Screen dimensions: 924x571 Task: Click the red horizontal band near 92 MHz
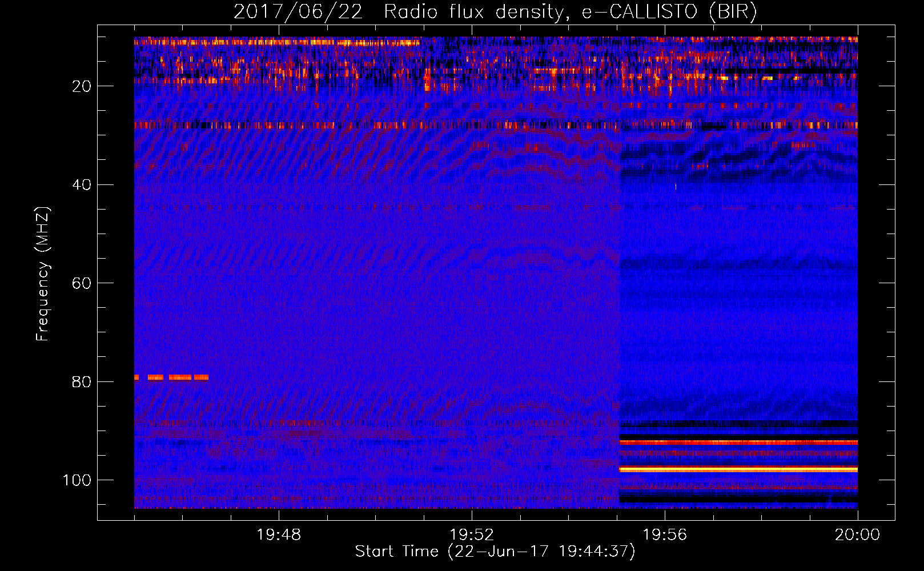pos(738,443)
